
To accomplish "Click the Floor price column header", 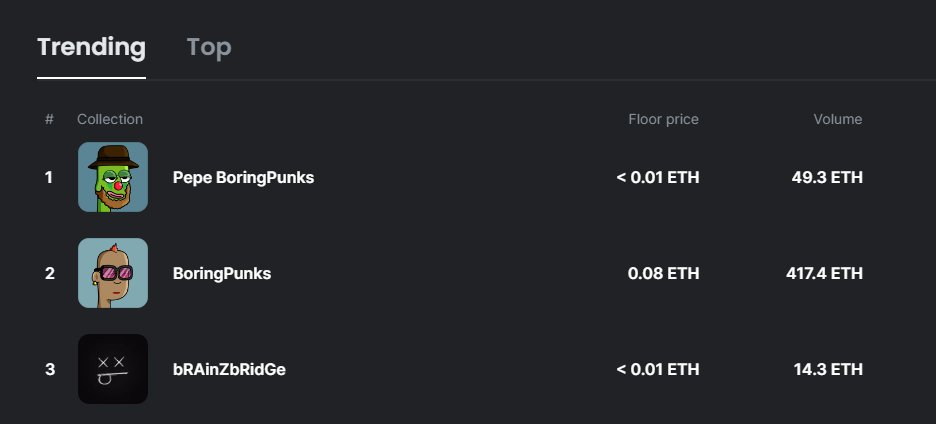I will pyautogui.click(x=663, y=119).
